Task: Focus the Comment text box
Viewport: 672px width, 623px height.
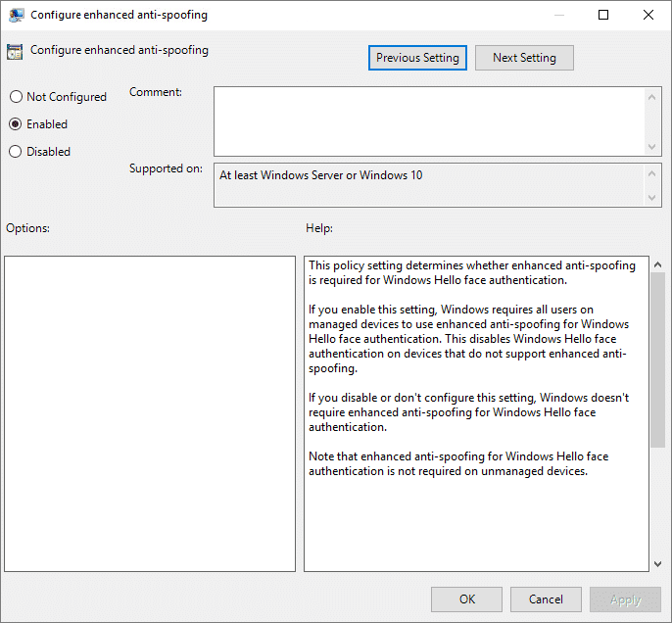Action: [429, 121]
